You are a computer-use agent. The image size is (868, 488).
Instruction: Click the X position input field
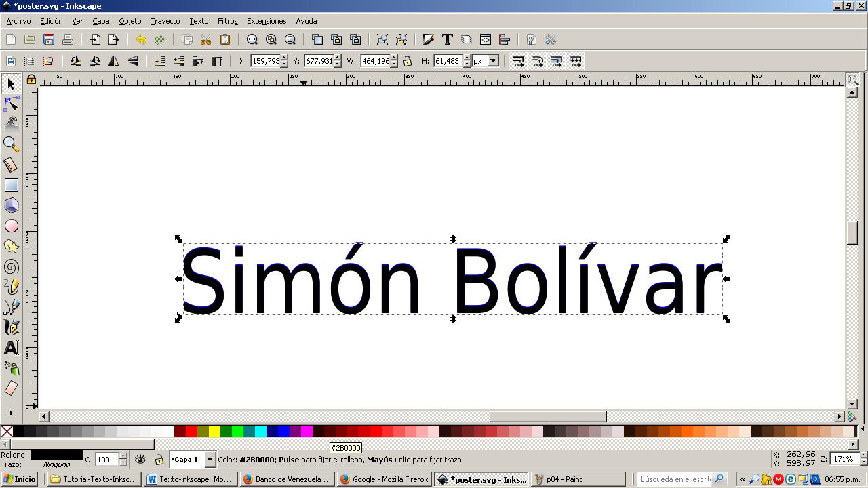coord(265,61)
